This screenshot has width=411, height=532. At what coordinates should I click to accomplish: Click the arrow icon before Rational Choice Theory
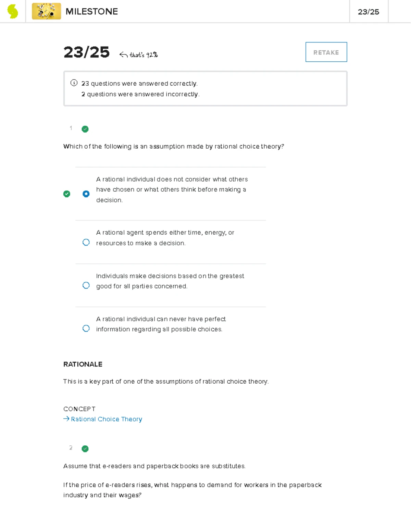(66, 419)
